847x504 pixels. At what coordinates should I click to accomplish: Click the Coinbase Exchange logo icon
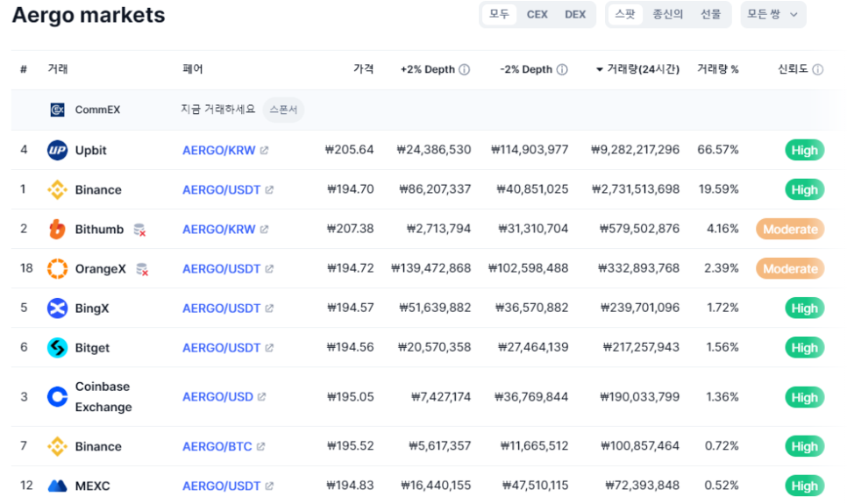tap(57, 397)
